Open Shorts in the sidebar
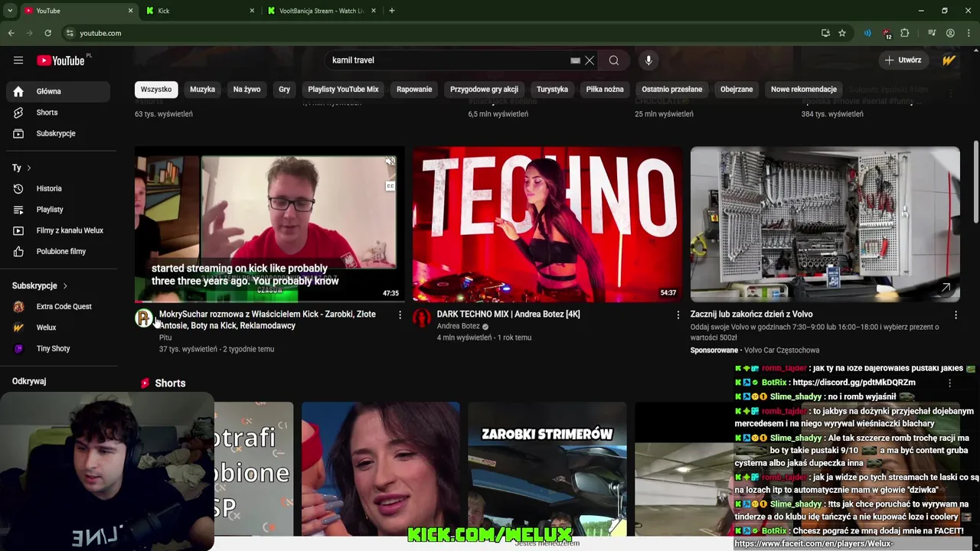This screenshot has height=551, width=980. click(58, 112)
